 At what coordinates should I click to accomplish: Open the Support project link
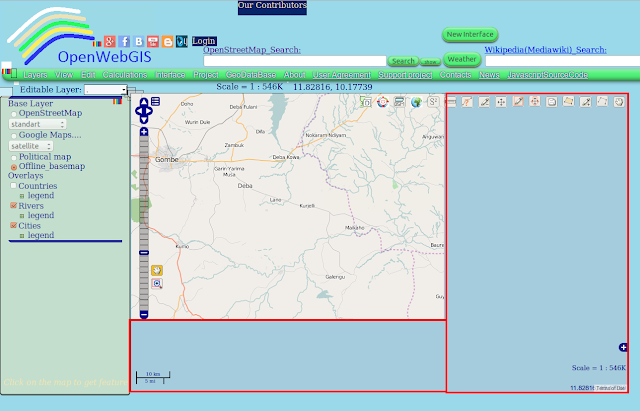(x=405, y=75)
